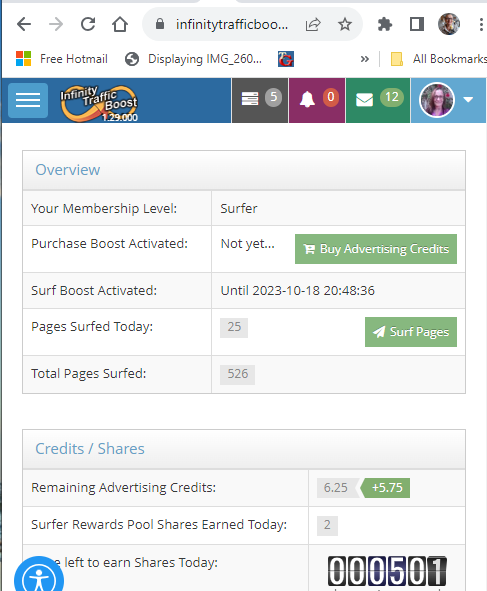Open the messages envelope icon
The width and height of the screenshot is (487, 591).
(x=378, y=100)
